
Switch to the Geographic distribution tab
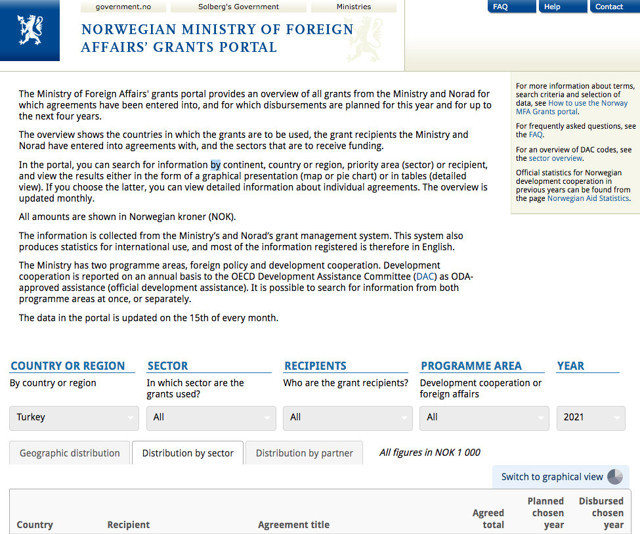[x=70, y=453]
